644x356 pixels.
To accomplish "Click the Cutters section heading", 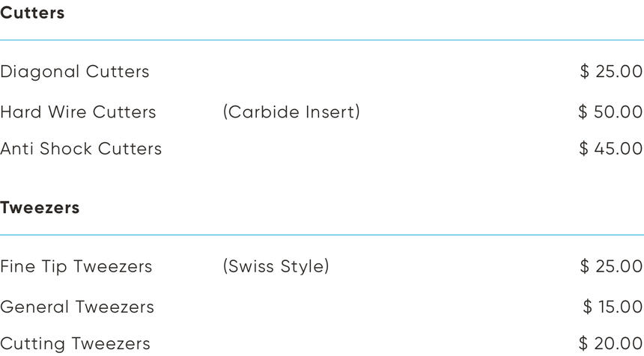I will 32,13.
